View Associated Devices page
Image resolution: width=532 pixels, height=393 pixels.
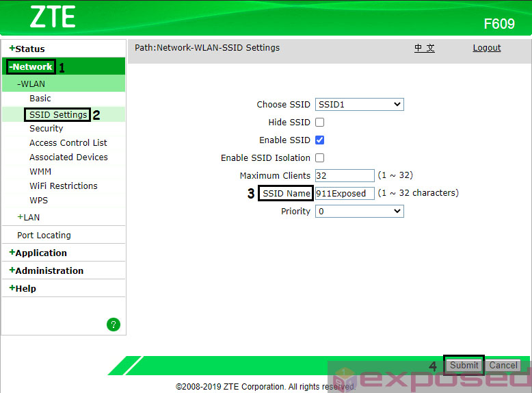tap(68, 157)
